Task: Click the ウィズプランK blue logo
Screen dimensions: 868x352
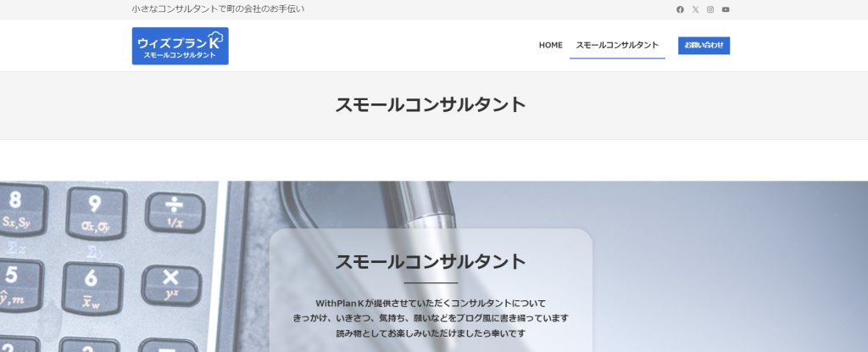Action: pos(180,46)
